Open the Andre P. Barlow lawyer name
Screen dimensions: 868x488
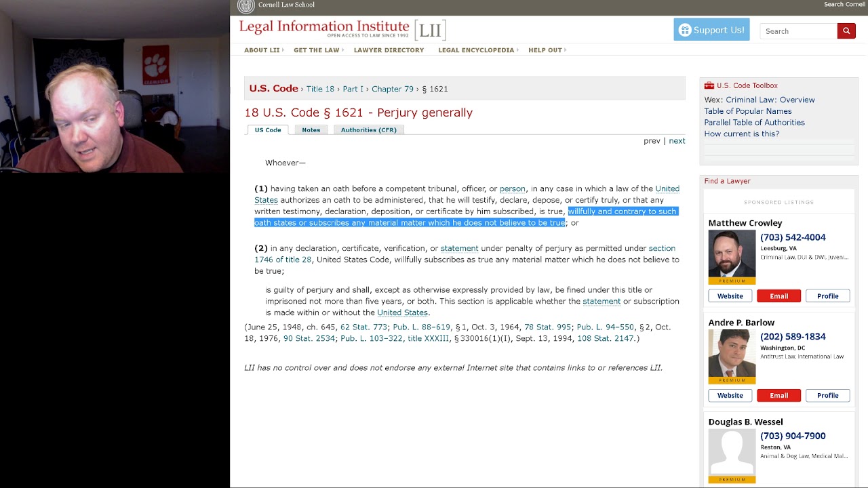click(x=741, y=323)
